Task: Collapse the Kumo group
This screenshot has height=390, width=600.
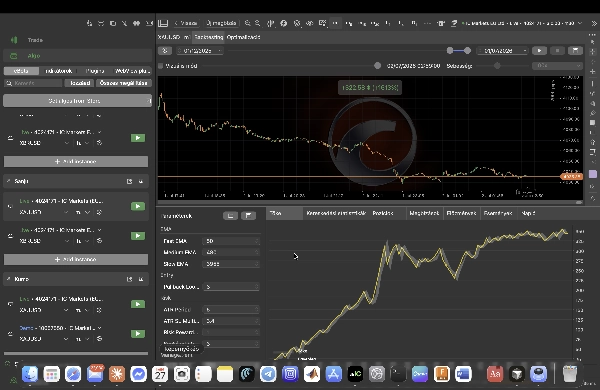Action: point(8,279)
